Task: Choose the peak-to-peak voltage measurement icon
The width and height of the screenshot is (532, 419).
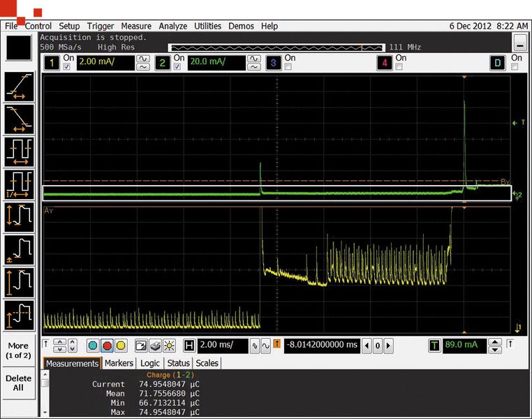Action: [x=19, y=216]
